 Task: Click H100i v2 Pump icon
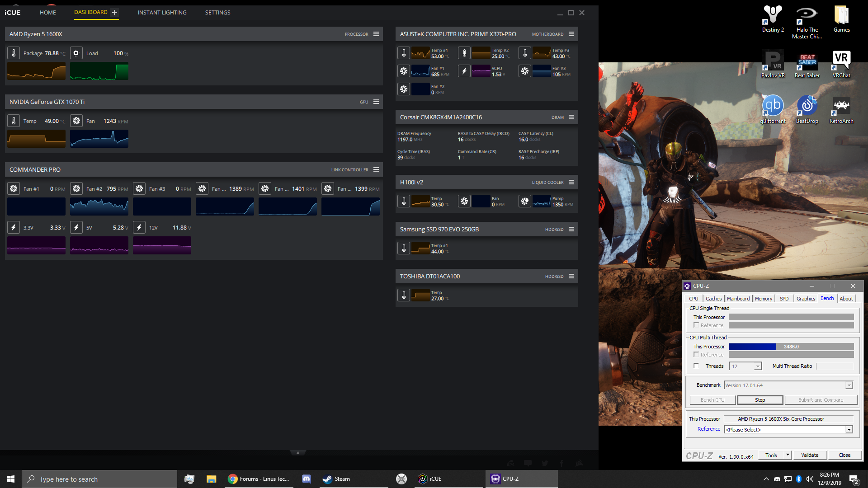[x=525, y=202]
